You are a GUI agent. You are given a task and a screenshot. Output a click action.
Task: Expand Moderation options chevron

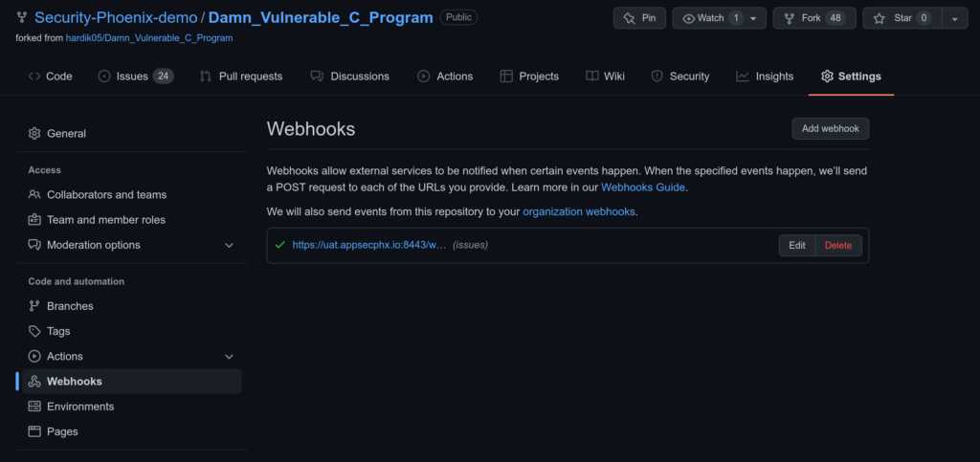tap(229, 246)
